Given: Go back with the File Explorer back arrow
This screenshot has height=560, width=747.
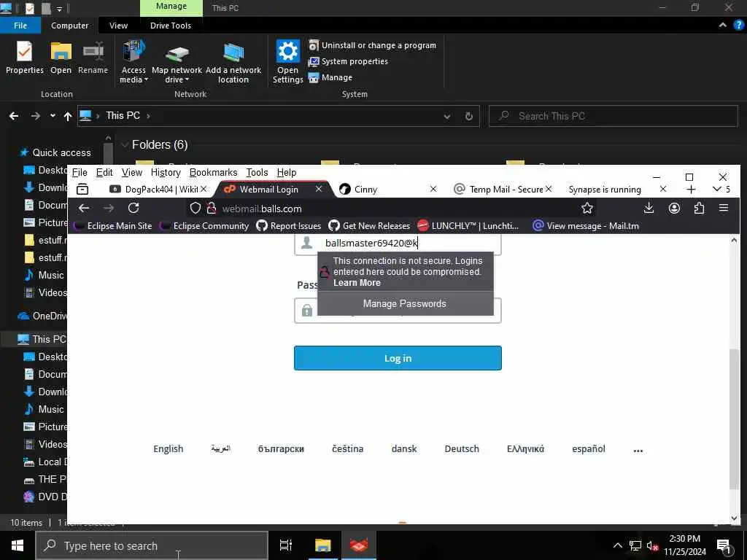Looking at the screenshot, I should click(x=14, y=116).
